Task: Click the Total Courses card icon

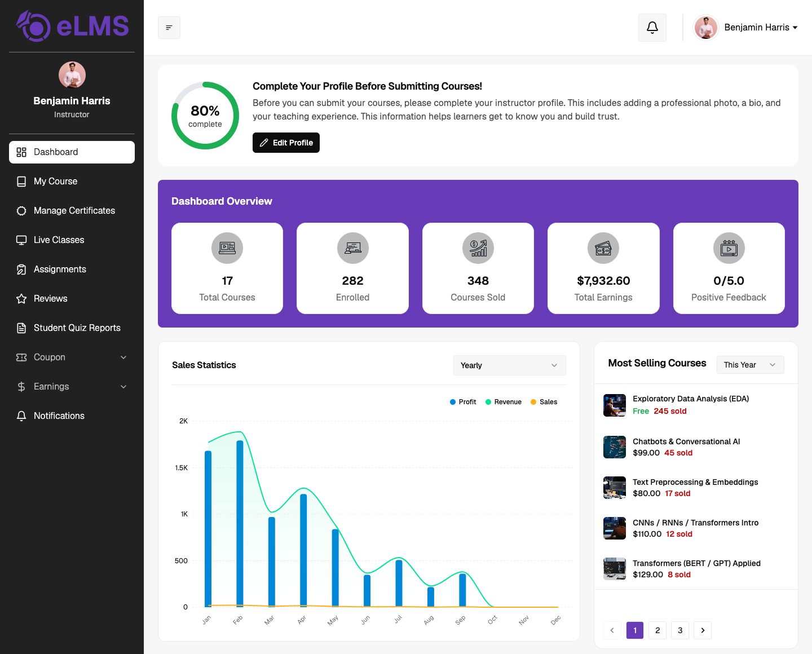Action: 227,248
